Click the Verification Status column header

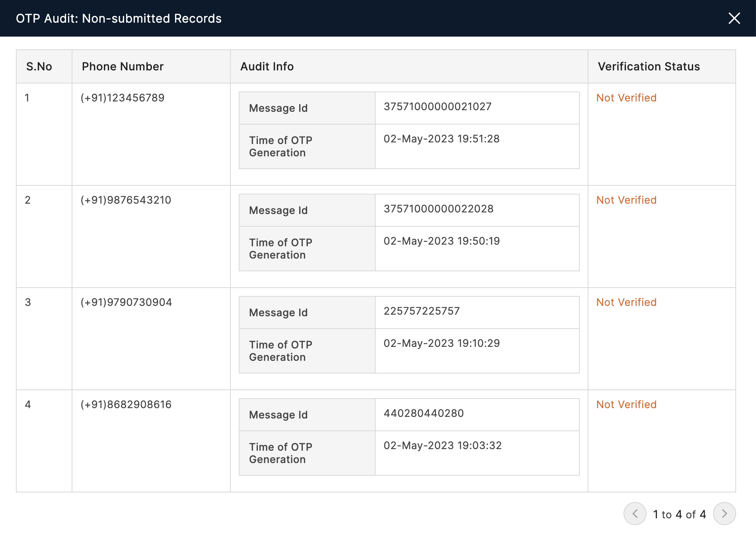(x=649, y=66)
